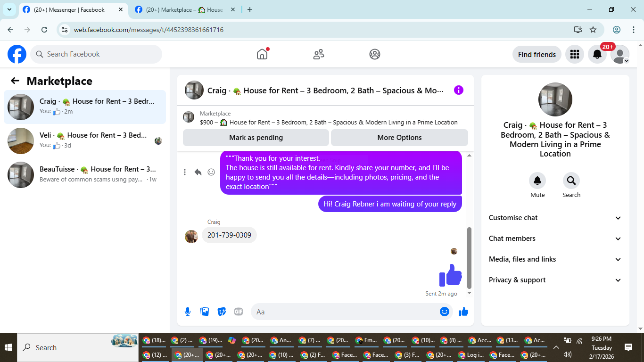Viewport: 644px width, 362px height.
Task: Open conversation info purple icon
Action: click(459, 90)
